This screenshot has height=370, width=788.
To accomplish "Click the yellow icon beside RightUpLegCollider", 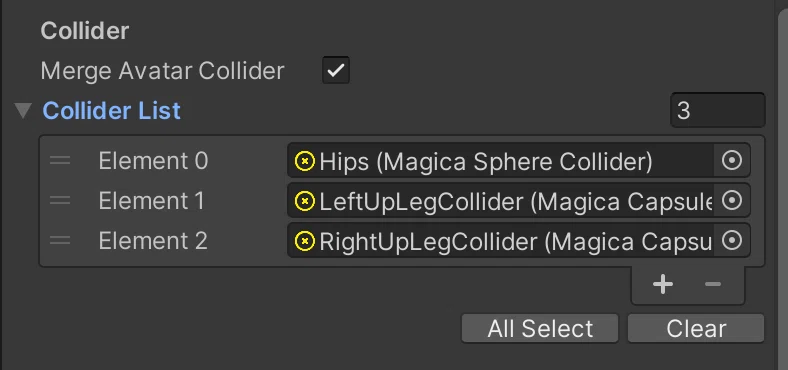I will tap(305, 241).
